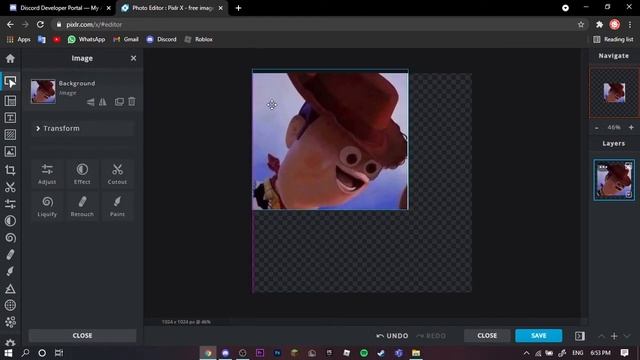Image resolution: width=640 pixels, height=360 pixels.
Task: Select the Arrange tool in left toolbar
Action: [x=10, y=82]
